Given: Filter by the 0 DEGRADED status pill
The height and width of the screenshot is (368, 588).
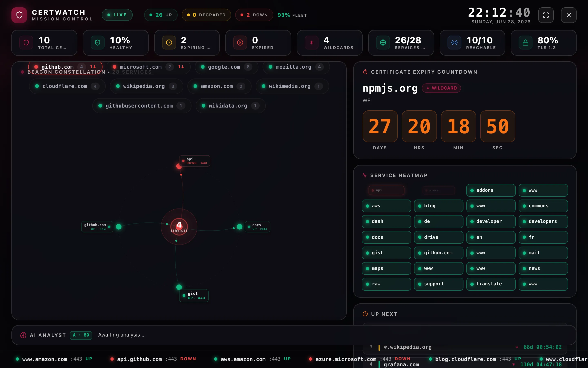Looking at the screenshot, I should point(206,15).
